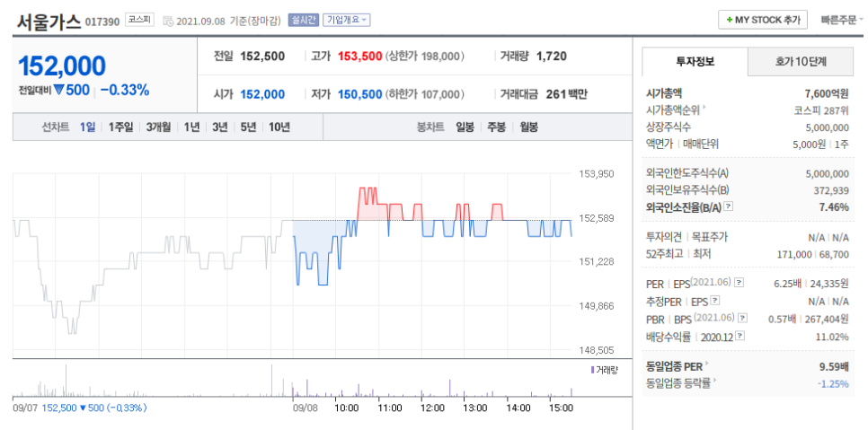The width and height of the screenshot is (868, 430).
Task: Click the 투자의견 label
Action: tap(664, 237)
